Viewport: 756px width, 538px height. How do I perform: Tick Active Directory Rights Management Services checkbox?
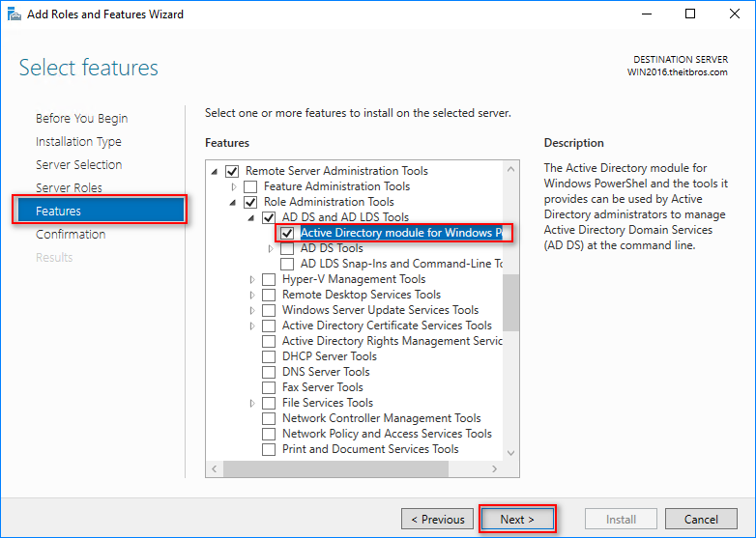click(x=269, y=341)
